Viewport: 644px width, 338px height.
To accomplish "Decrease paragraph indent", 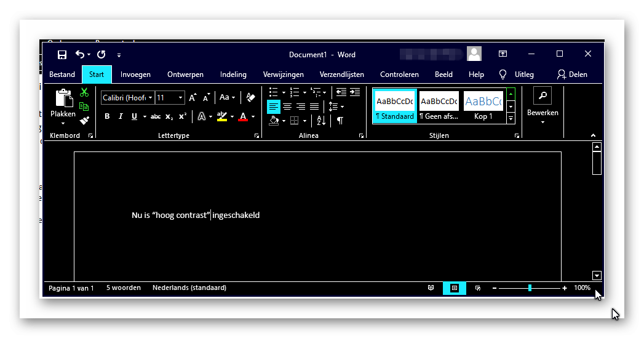I will 341,92.
